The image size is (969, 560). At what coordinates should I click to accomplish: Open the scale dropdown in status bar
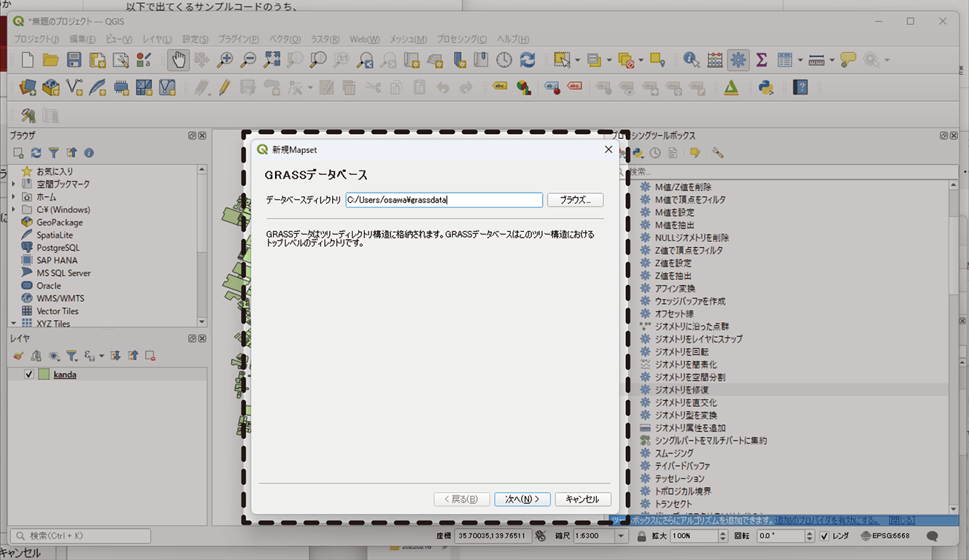(621, 536)
